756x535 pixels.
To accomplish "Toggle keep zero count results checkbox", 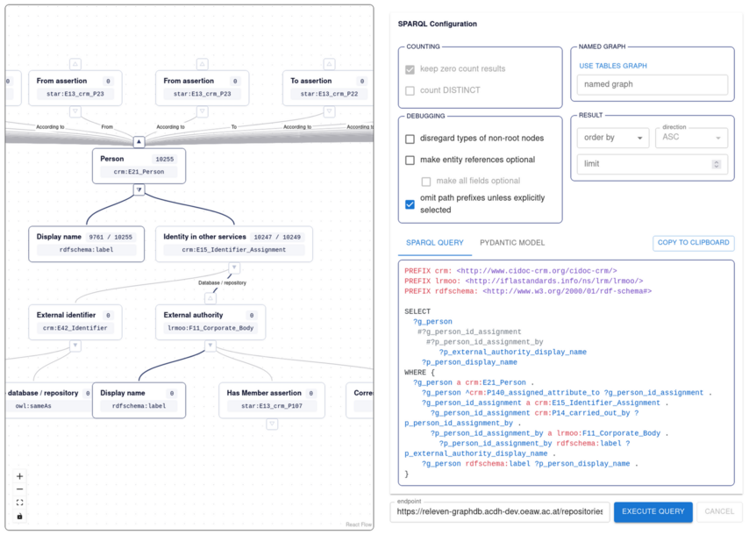I will pyautogui.click(x=410, y=69).
